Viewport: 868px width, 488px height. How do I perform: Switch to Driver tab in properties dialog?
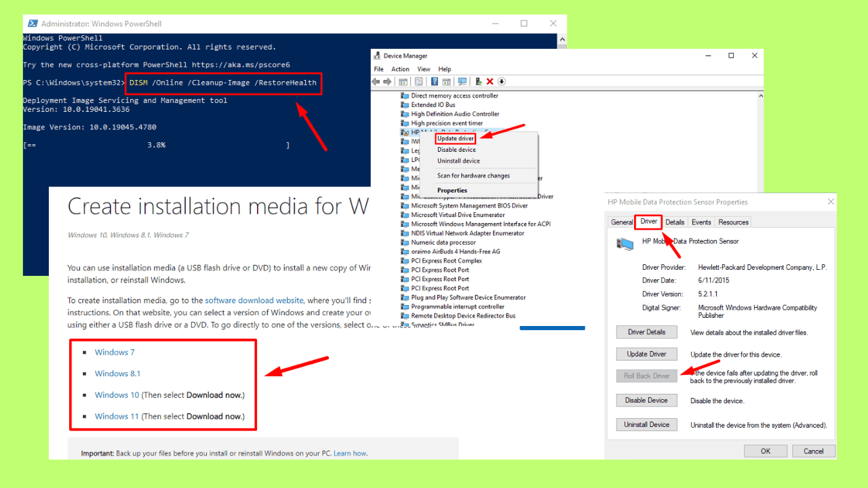(649, 222)
